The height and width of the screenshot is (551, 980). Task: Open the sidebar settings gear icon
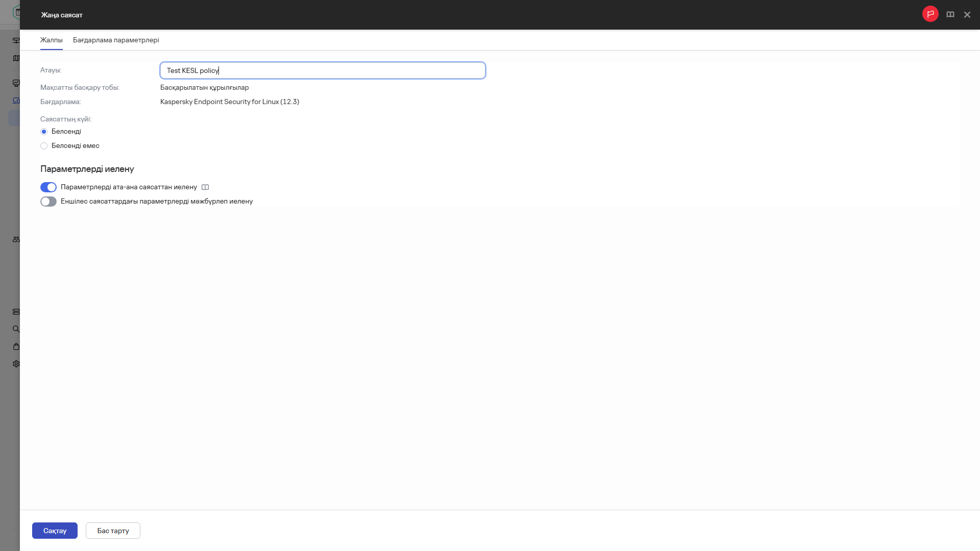(16, 364)
